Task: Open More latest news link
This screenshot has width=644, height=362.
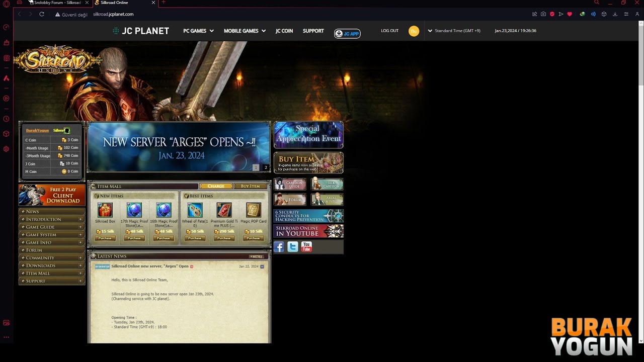Action: (x=256, y=256)
